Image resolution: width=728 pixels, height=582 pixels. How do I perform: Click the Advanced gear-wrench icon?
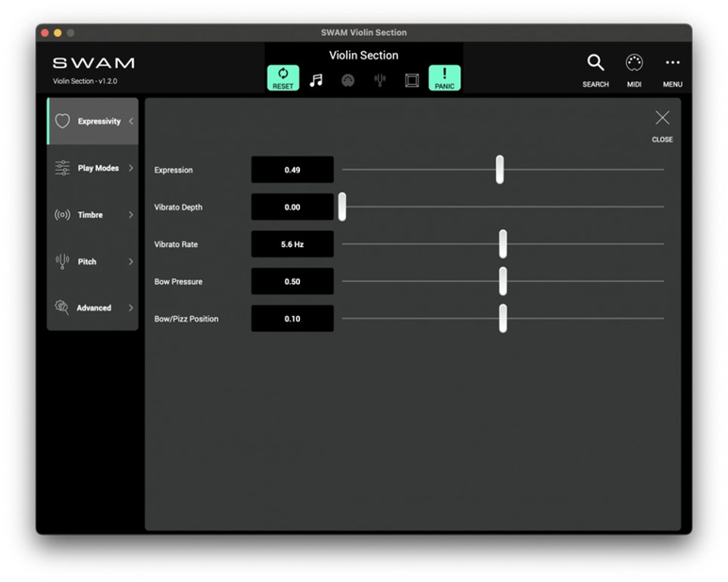[x=61, y=308]
